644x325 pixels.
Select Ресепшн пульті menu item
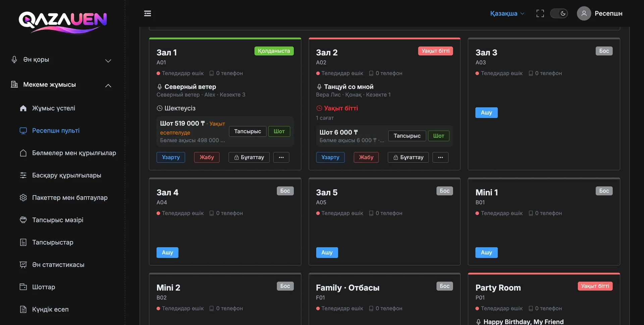pos(56,131)
